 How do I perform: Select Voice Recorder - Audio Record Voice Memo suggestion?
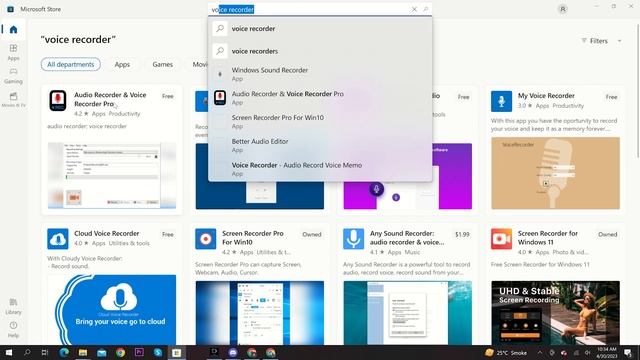pyautogui.click(x=320, y=169)
